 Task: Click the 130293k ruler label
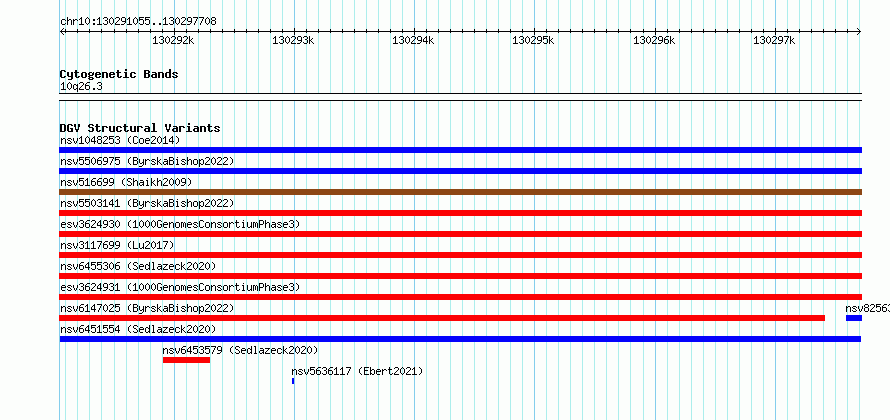pyautogui.click(x=293, y=40)
